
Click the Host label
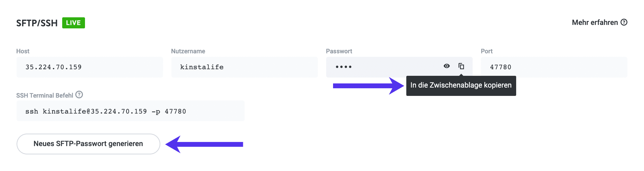pyautogui.click(x=23, y=51)
